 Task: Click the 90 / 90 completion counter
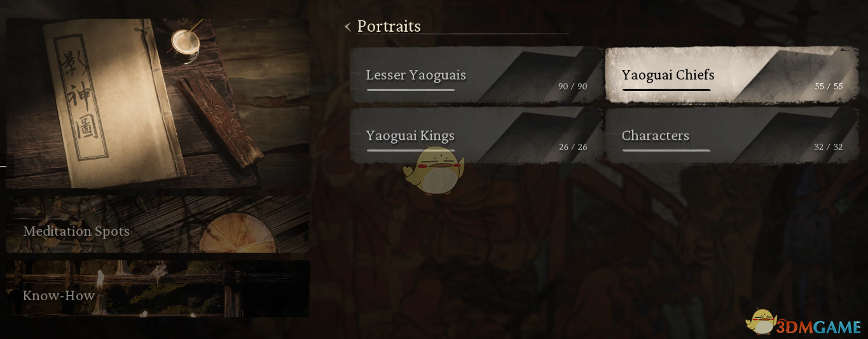pyautogui.click(x=572, y=86)
